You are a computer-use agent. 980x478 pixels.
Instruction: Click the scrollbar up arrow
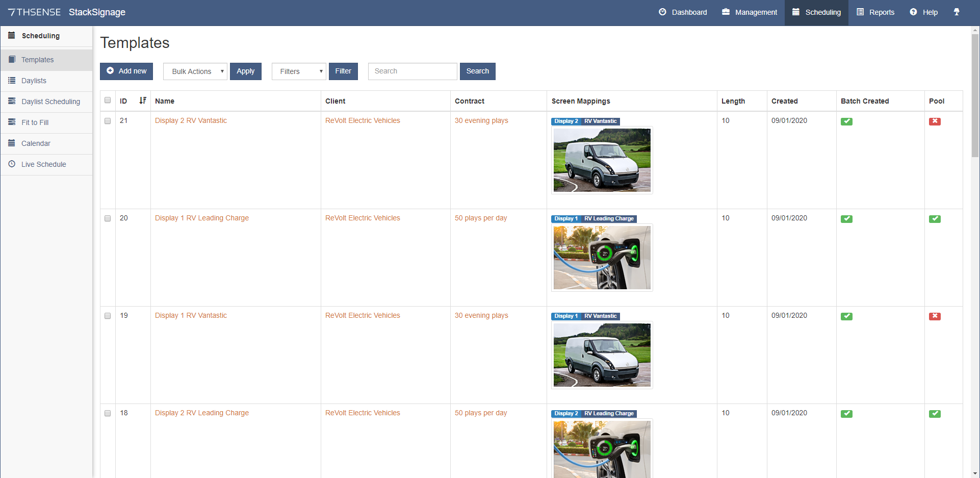click(975, 30)
